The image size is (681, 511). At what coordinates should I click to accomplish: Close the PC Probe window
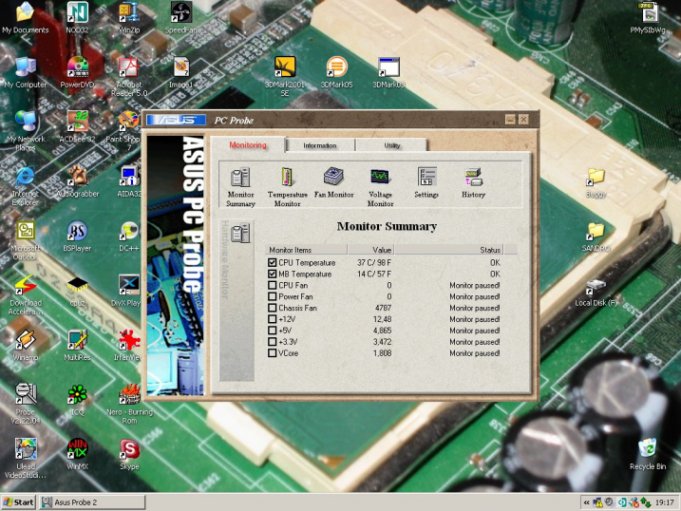click(x=523, y=119)
